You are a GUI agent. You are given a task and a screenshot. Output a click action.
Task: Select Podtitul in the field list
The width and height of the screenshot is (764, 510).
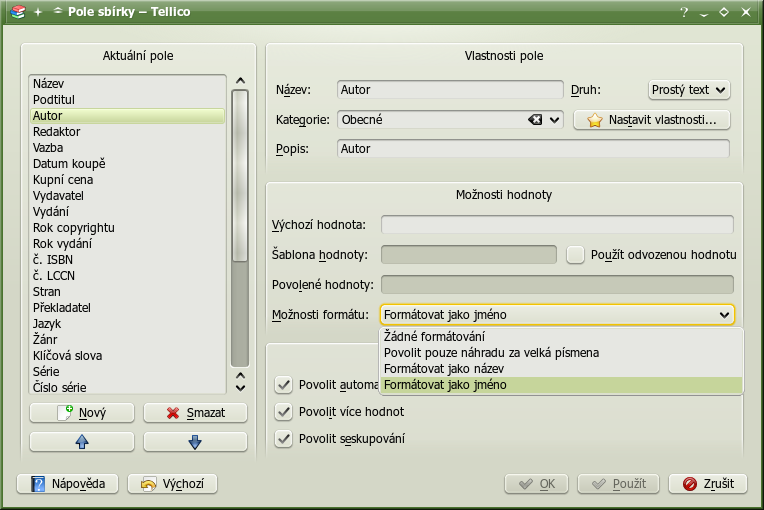point(127,100)
